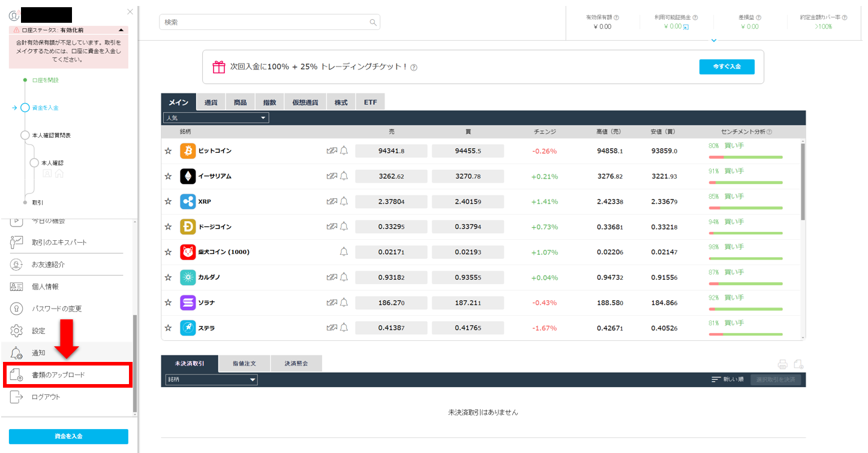Viewport: 868px width, 453px height.
Task: Switch to the 指値注文 tab
Action: (245, 363)
